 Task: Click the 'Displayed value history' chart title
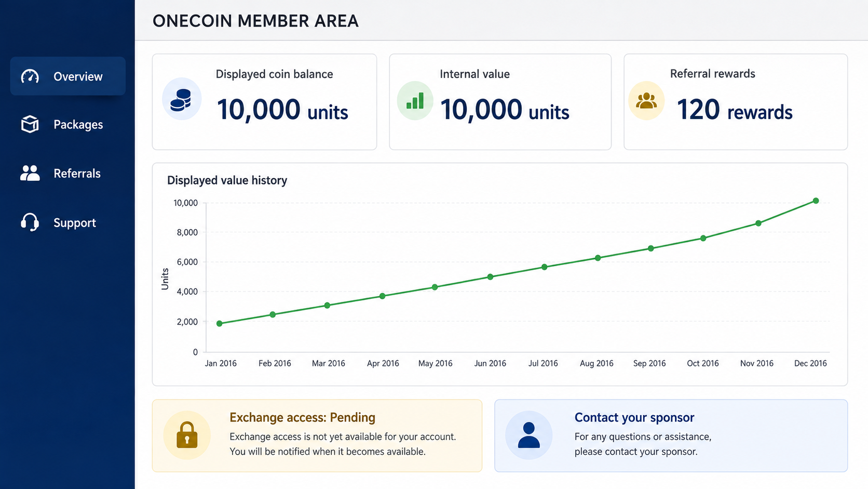(227, 180)
